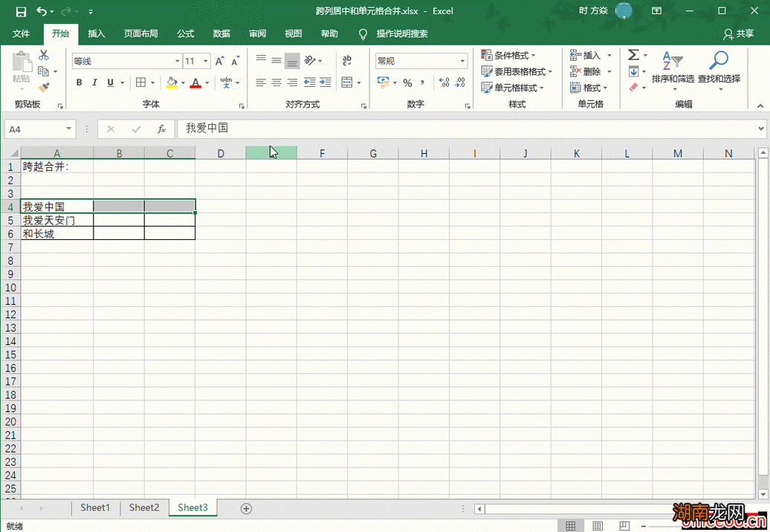Viewport: 770px width, 532px height.
Task: Click the Increase Indent icon
Action: tap(325, 82)
